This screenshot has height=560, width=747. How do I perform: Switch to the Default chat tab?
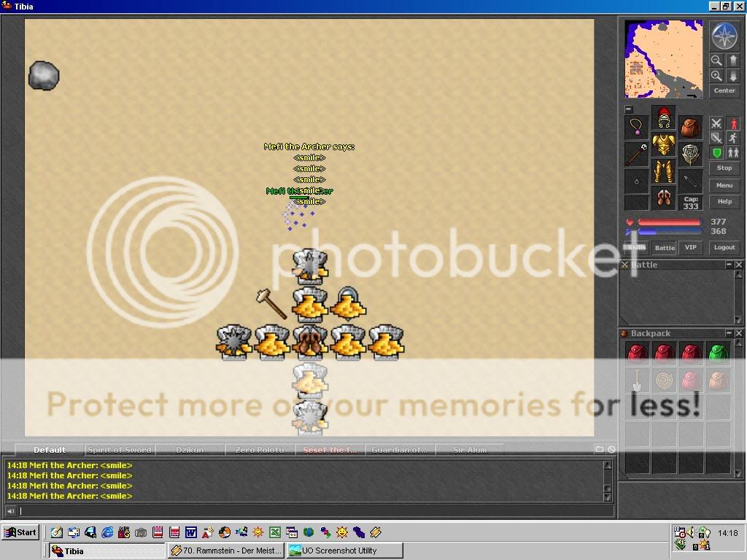point(50,449)
